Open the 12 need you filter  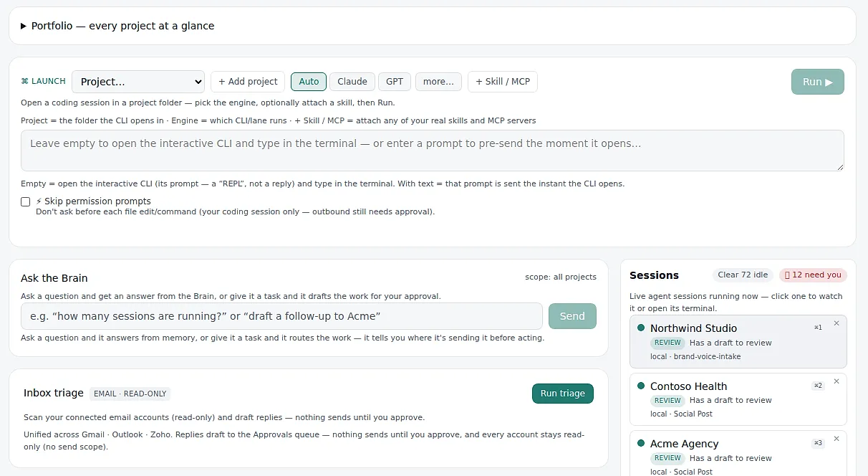[813, 275]
